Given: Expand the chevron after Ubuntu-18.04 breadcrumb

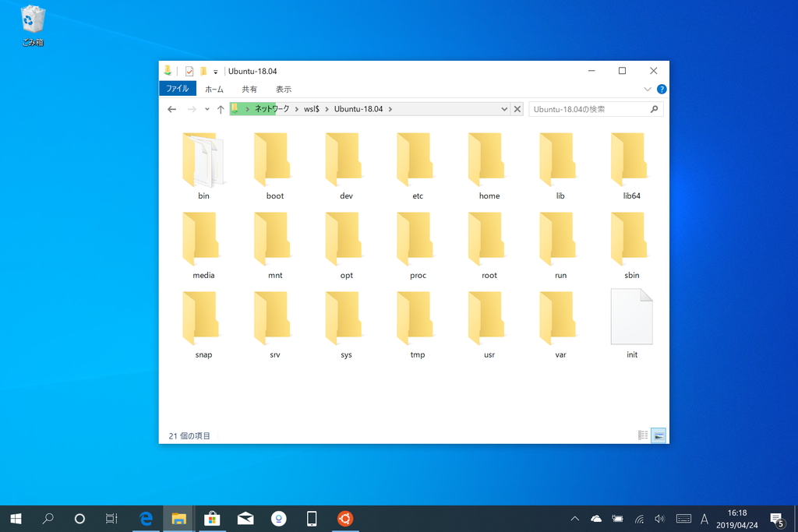Looking at the screenshot, I should click(x=390, y=109).
